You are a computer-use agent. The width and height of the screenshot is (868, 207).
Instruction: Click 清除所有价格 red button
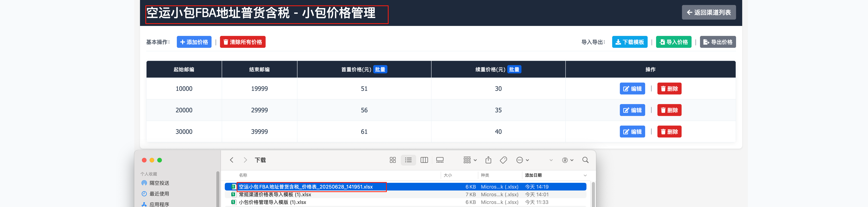pyautogui.click(x=243, y=42)
